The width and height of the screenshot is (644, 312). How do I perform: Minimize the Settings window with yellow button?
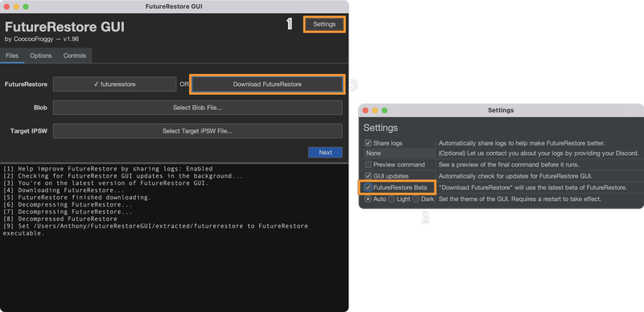(374, 110)
